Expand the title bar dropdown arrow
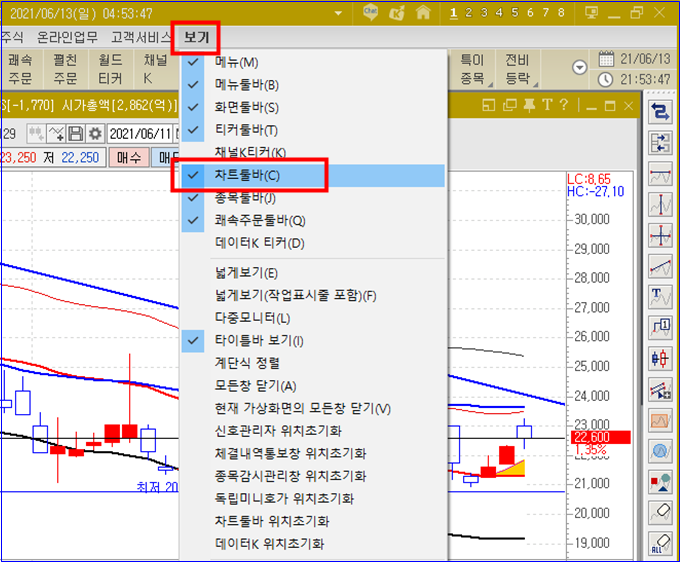 [338, 13]
